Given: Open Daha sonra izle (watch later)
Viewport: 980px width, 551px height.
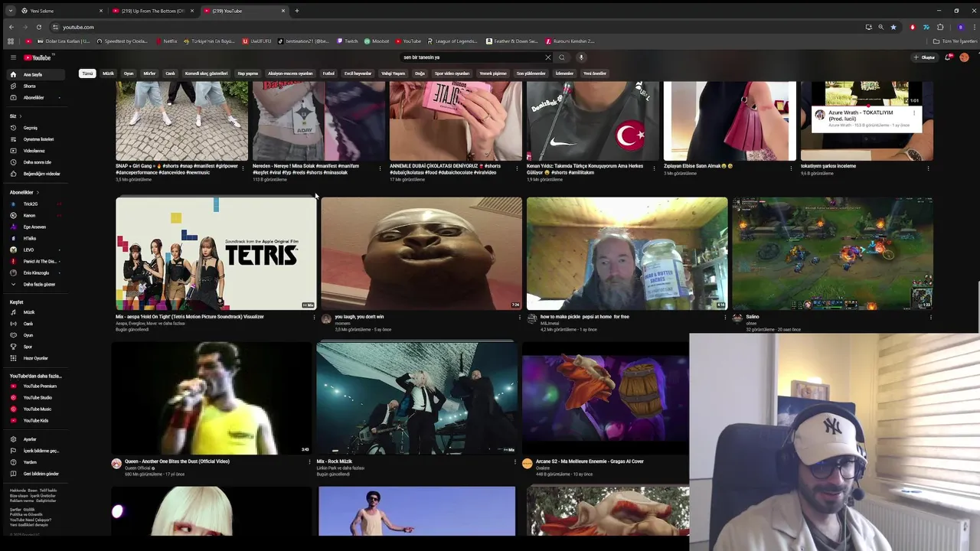Looking at the screenshot, I should 37,162.
